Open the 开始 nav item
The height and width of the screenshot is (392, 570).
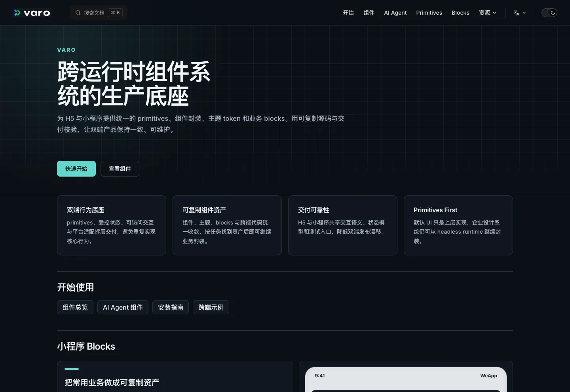click(348, 13)
